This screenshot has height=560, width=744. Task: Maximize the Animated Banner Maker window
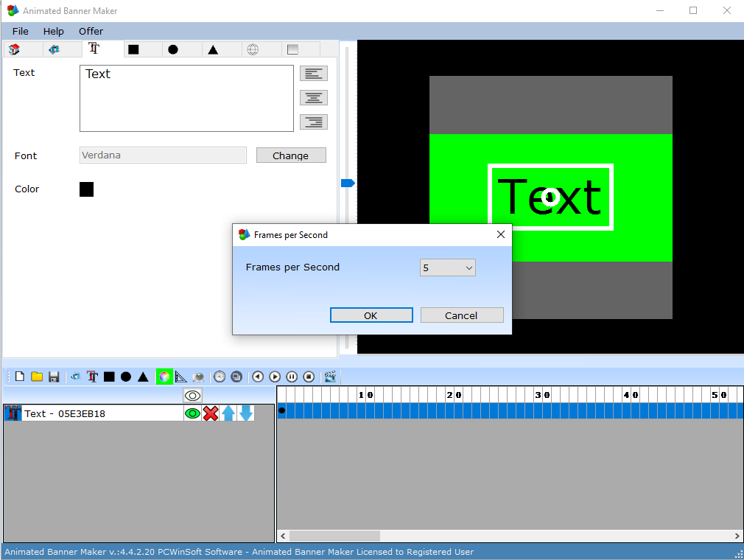693,10
